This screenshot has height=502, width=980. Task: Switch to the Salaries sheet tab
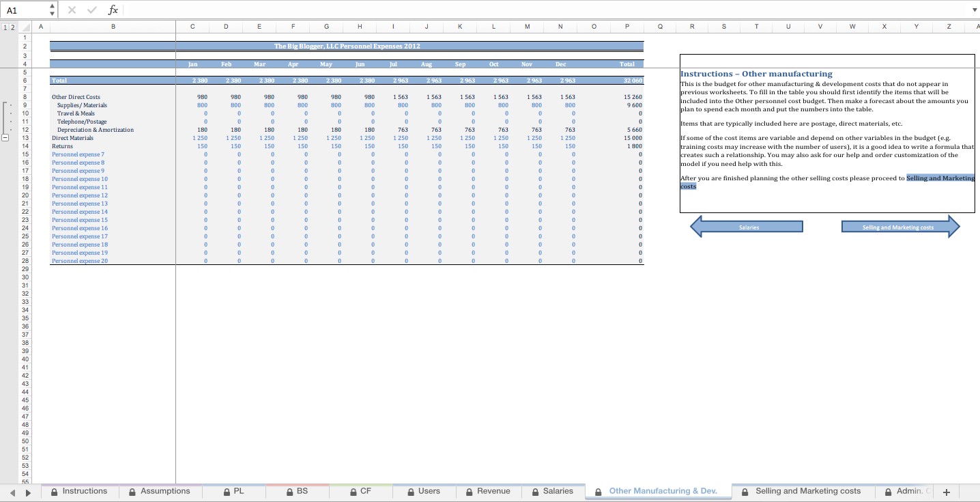point(553,491)
